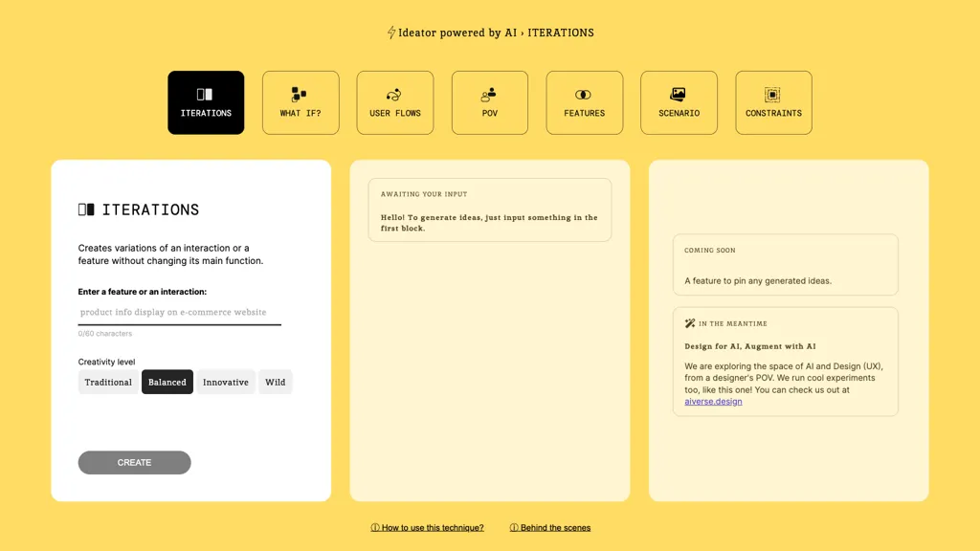The image size is (980, 551).
Task: Select the Traditional creativity level
Action: 108,382
